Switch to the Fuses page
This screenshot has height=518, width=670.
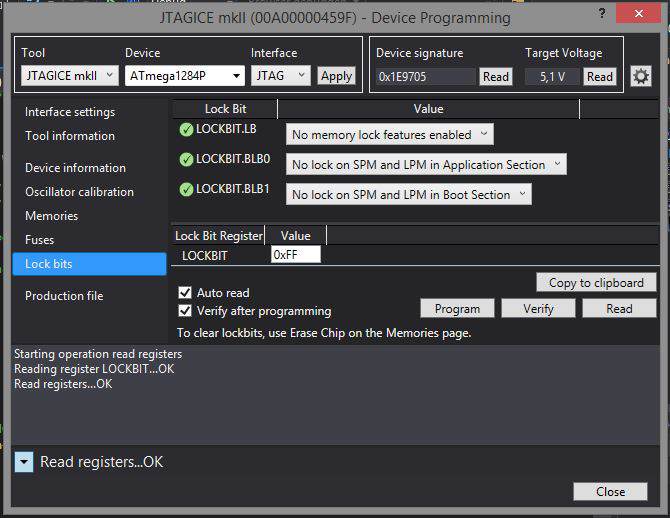click(40, 240)
